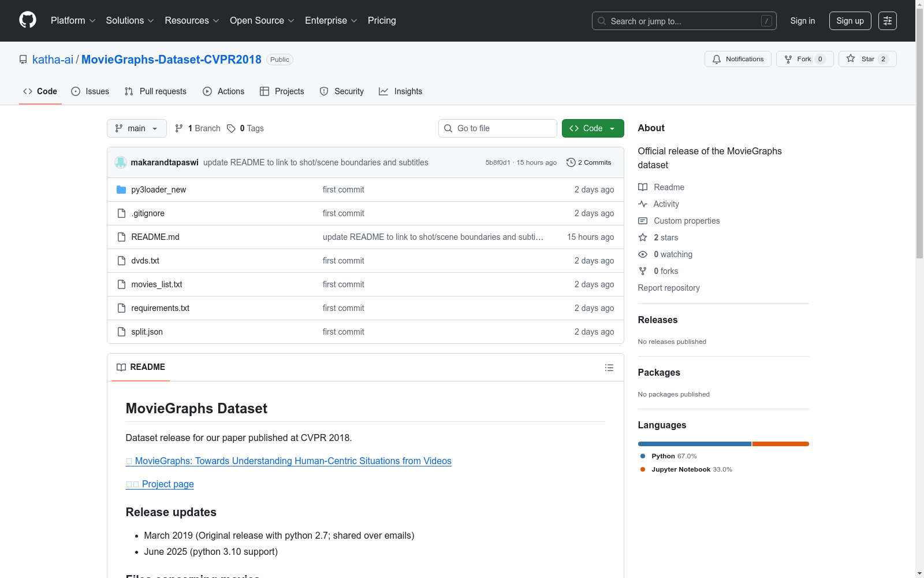Expand the Solutions menu
The image size is (924, 578).
(130, 21)
